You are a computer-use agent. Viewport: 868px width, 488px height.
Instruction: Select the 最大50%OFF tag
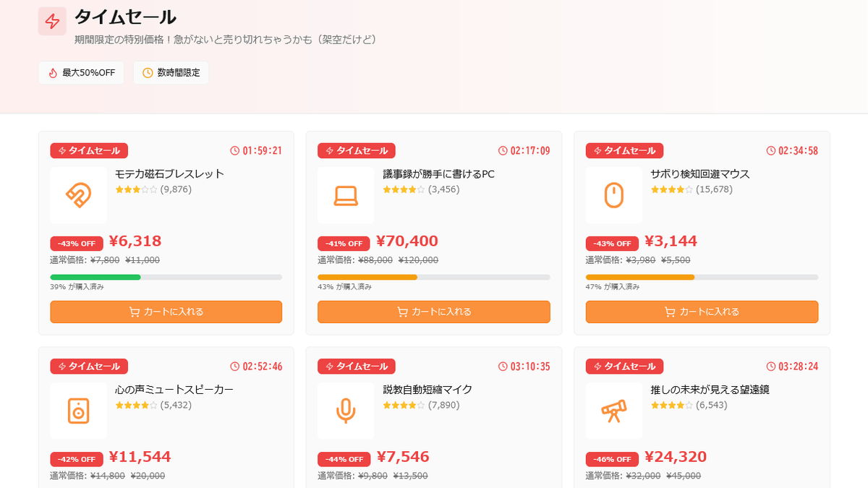tap(82, 73)
